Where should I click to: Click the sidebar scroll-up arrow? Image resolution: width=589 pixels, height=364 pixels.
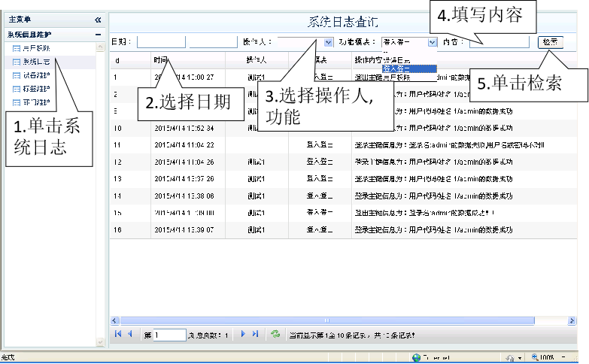click(x=100, y=47)
